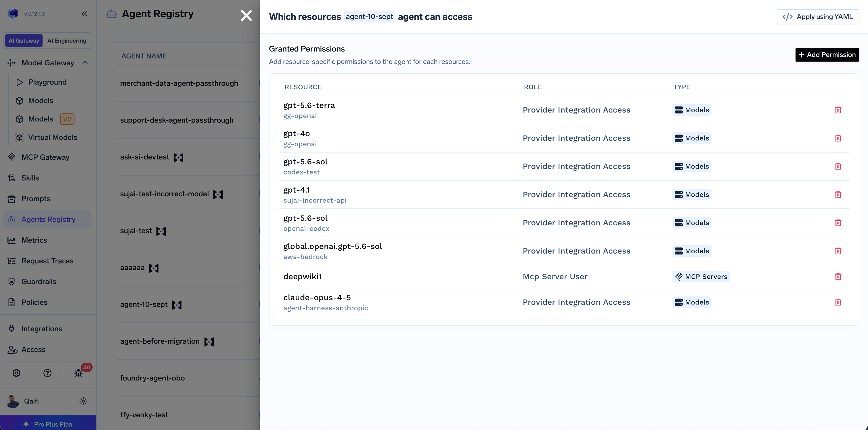Open the bug report icon with badge
868x430 pixels.
click(x=79, y=373)
